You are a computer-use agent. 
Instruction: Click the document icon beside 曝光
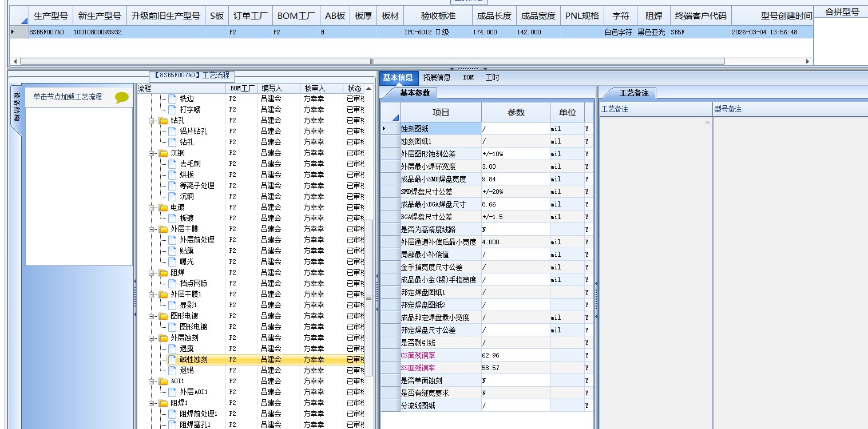click(172, 262)
